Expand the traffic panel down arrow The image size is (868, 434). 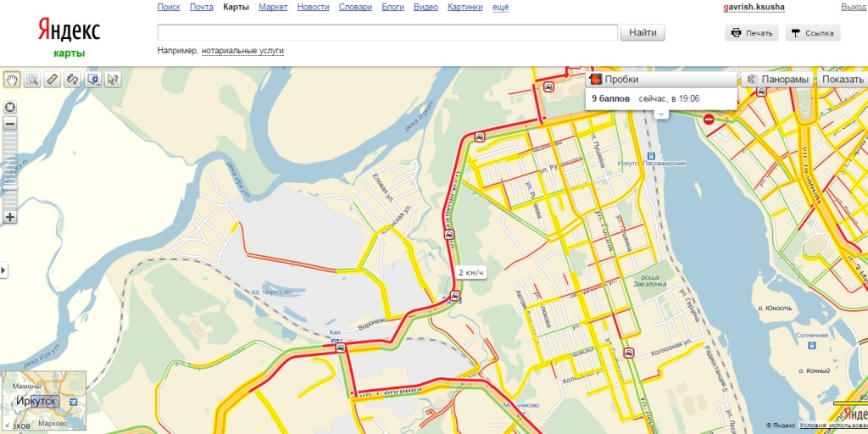(x=661, y=114)
